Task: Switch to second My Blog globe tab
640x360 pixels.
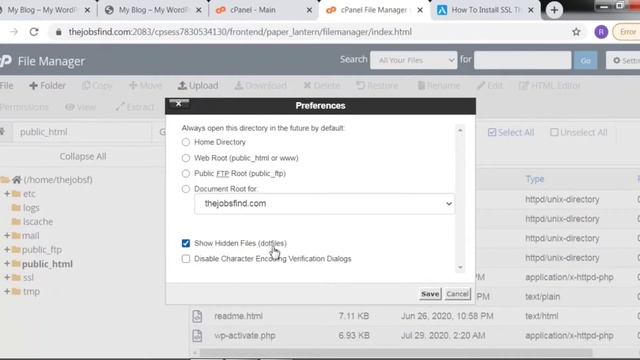Action: point(153,10)
